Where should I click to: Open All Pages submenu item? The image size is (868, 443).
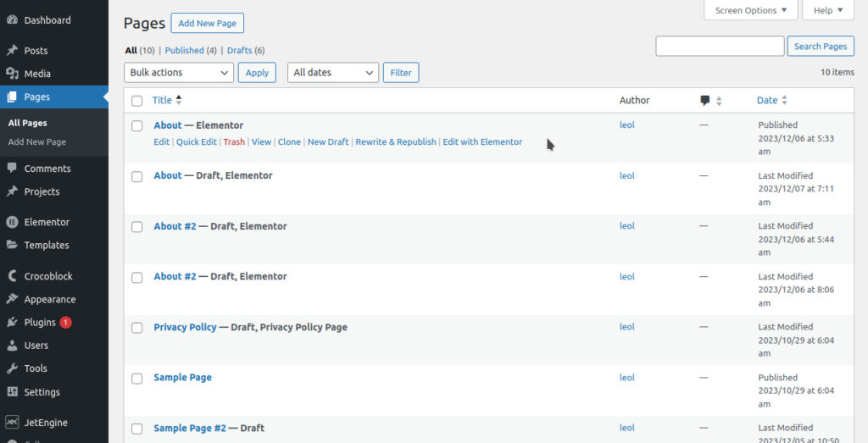[x=28, y=123]
